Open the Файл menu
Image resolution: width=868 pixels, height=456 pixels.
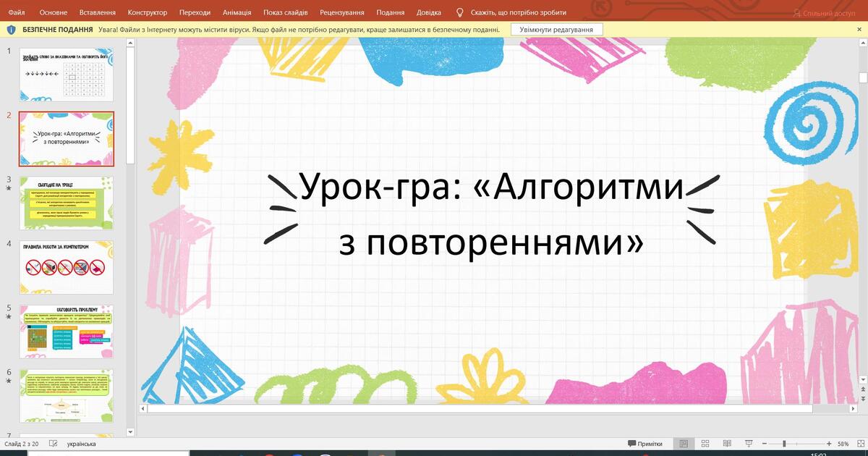[x=16, y=12]
